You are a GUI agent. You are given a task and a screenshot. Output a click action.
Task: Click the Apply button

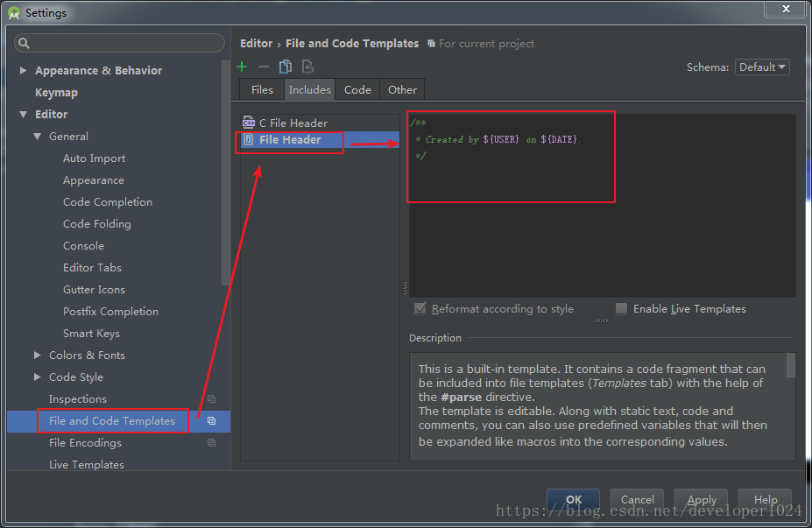(701, 499)
